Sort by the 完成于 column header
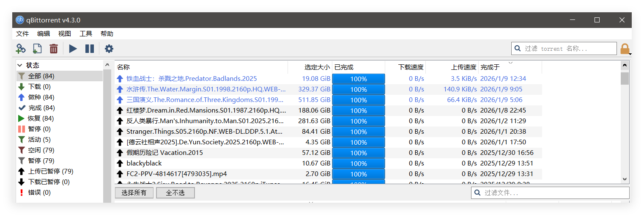This screenshot has height=215, width=644. (510, 67)
